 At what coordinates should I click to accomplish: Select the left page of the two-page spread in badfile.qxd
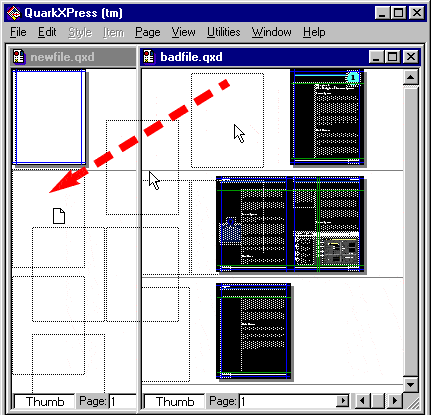tap(253, 224)
